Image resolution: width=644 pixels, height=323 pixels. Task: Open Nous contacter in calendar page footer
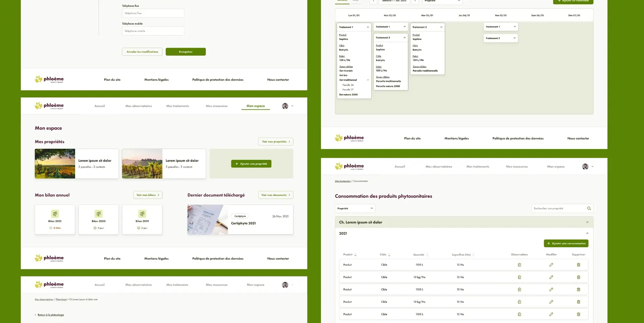[x=578, y=138]
